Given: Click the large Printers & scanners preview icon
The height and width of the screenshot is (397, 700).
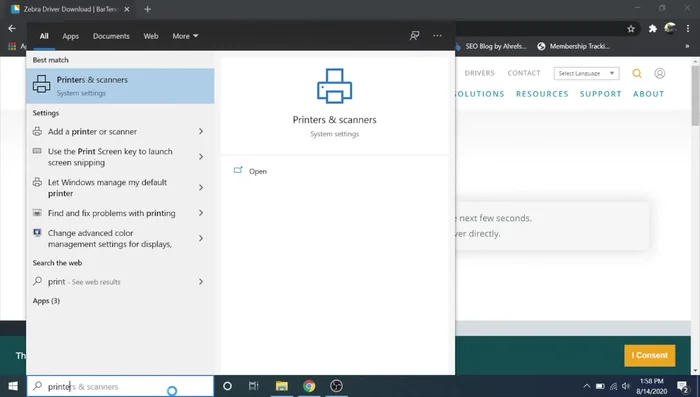Looking at the screenshot, I should 334,86.
